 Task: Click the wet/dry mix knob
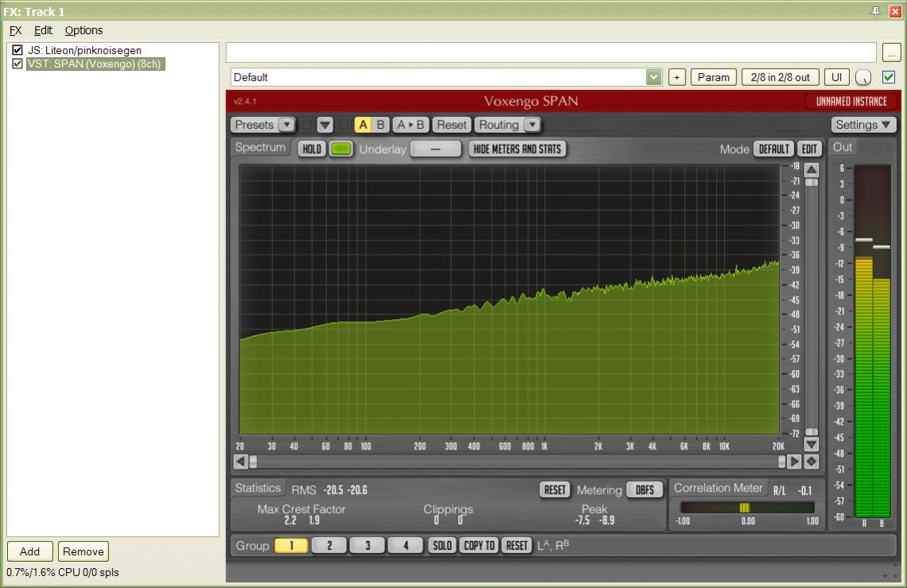tap(863, 77)
